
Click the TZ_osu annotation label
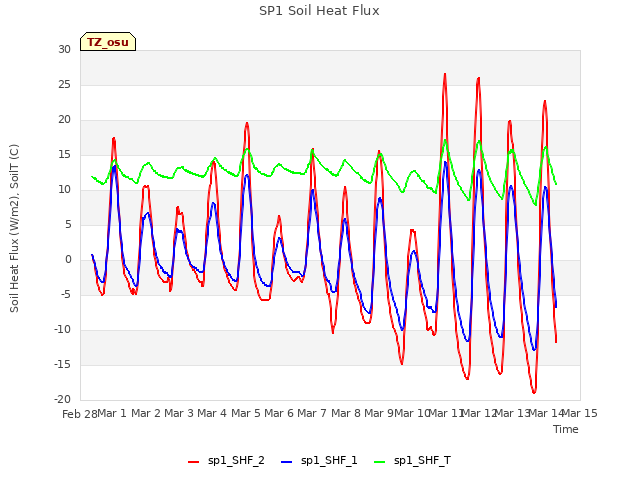pyautogui.click(x=108, y=42)
